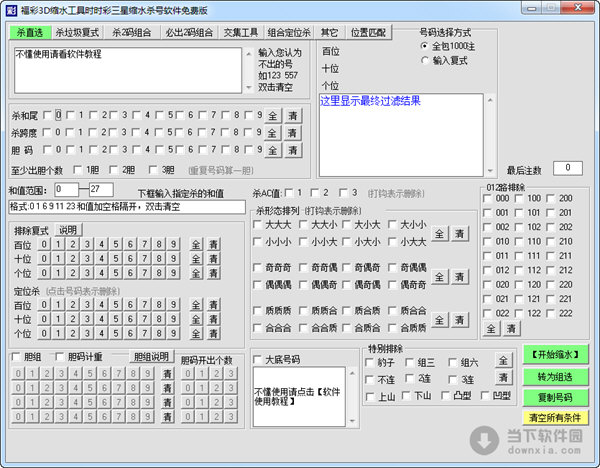Screen dimensions: 600x468
Task: Open the 胆组说明 button
Action: tap(152, 357)
